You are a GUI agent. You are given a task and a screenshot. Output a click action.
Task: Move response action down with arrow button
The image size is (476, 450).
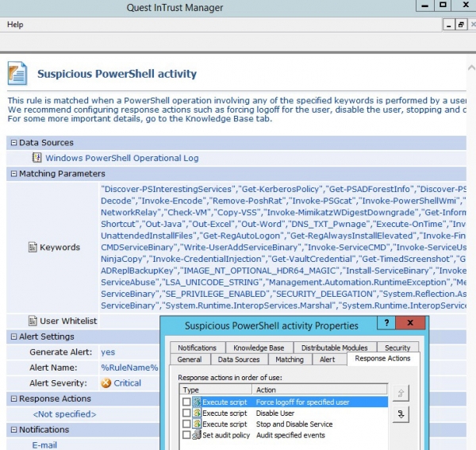(x=401, y=413)
